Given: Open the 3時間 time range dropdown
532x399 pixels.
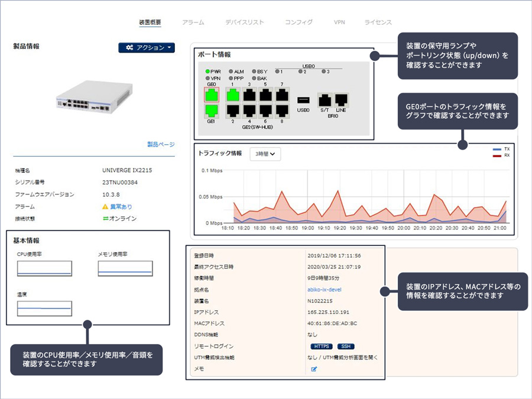Looking at the screenshot, I should click(265, 154).
